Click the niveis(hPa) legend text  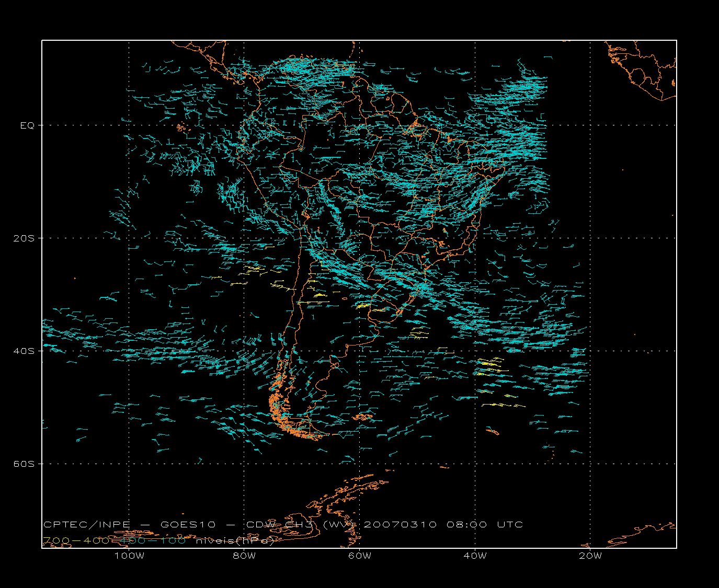tap(235, 540)
